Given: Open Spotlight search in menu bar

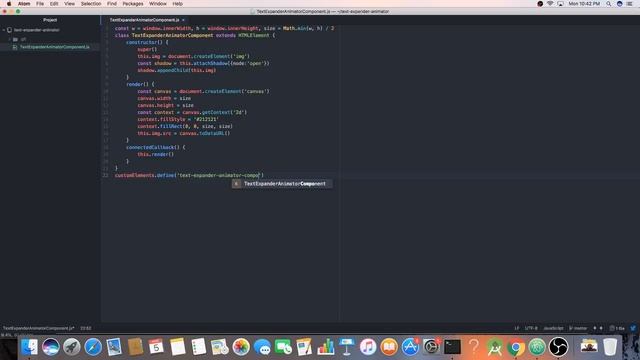Looking at the screenshot, I should pyautogui.click(x=609, y=4).
